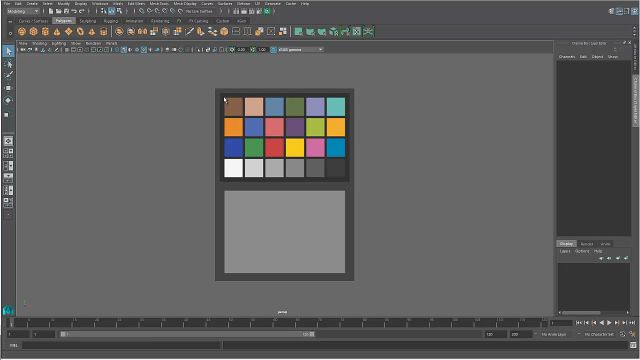Screen dimensions: 640x360
Task: Play the animation forwards
Action: click(609, 323)
